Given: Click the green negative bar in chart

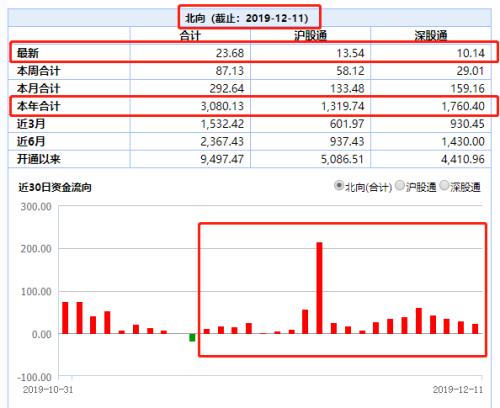Looking at the screenshot, I should (192, 337).
